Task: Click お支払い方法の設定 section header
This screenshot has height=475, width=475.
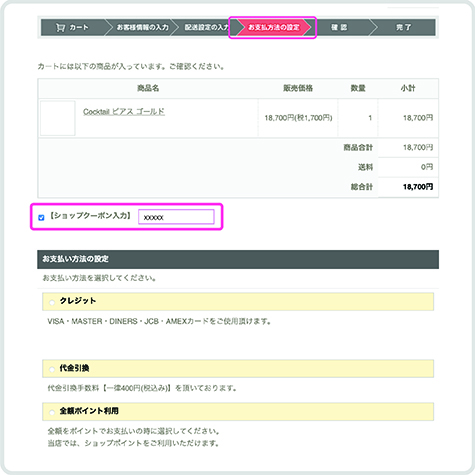Action: click(x=238, y=259)
